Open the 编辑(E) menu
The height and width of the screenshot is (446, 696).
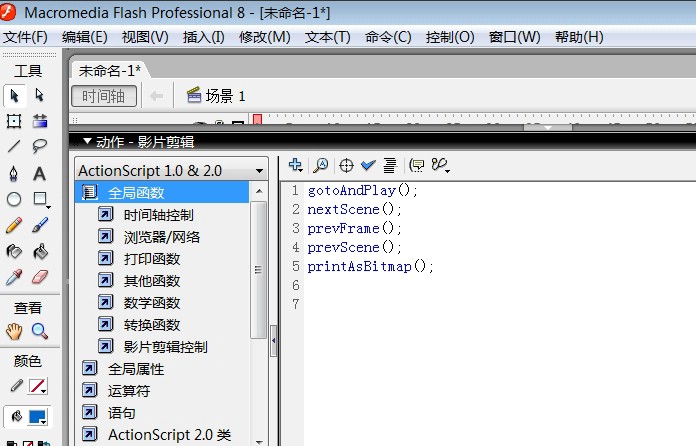[x=84, y=37]
